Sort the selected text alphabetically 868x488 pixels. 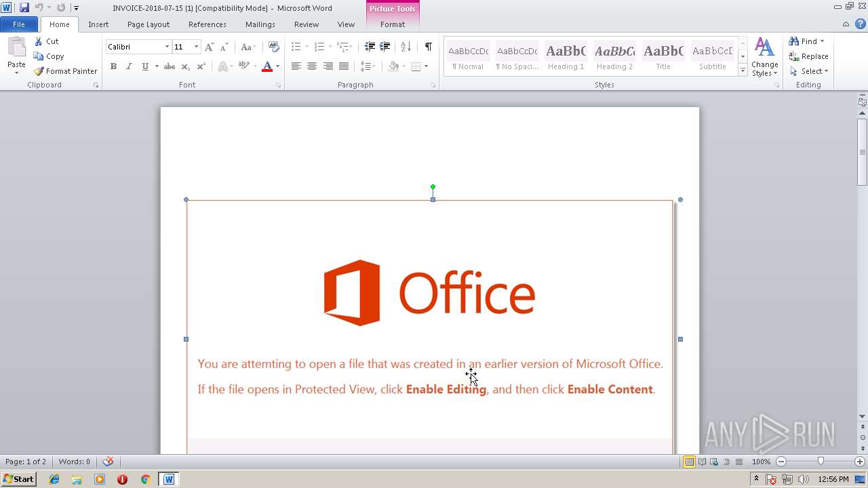tap(406, 47)
